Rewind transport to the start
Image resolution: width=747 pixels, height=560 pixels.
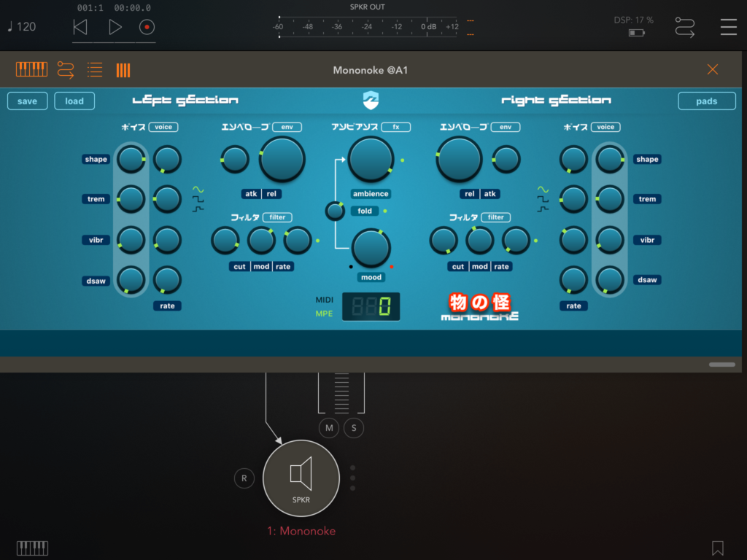click(80, 27)
